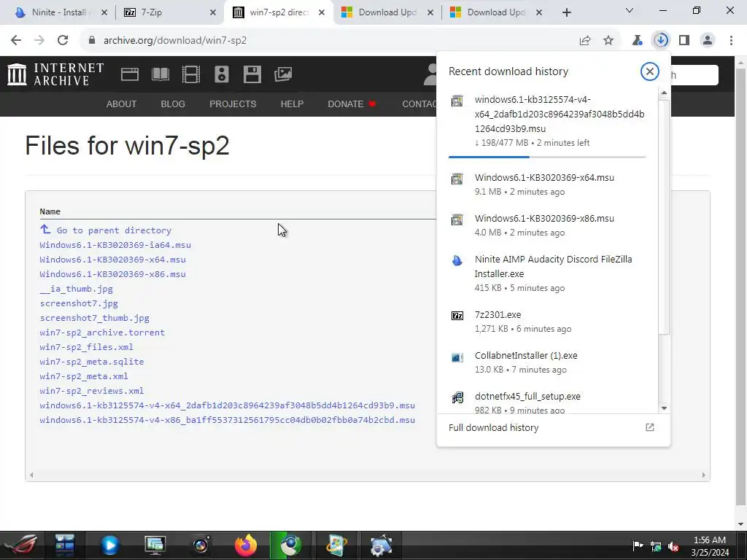The image size is (747, 560).
Task: Open Windows6.1-KB3020369-x86.msu in download history
Action: 547,225
